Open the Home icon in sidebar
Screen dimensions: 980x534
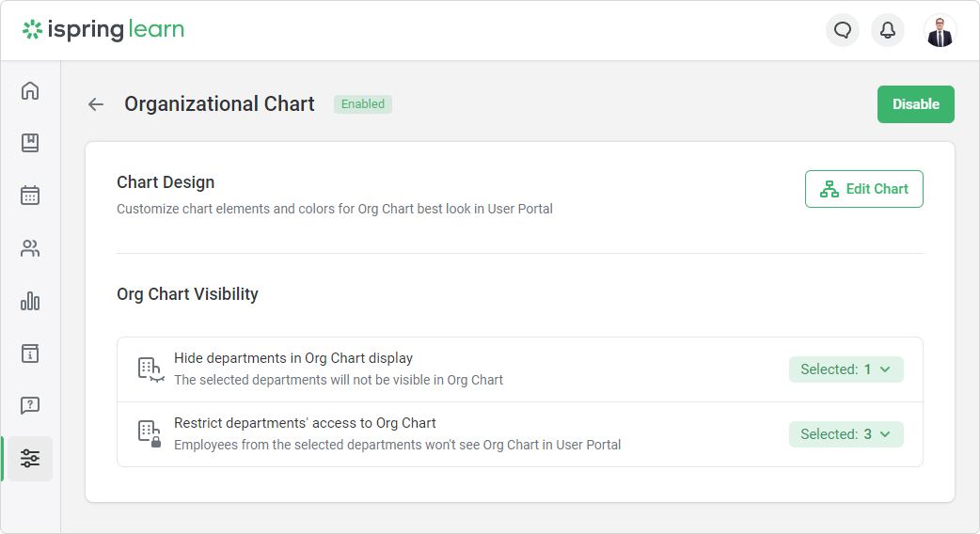[x=30, y=90]
